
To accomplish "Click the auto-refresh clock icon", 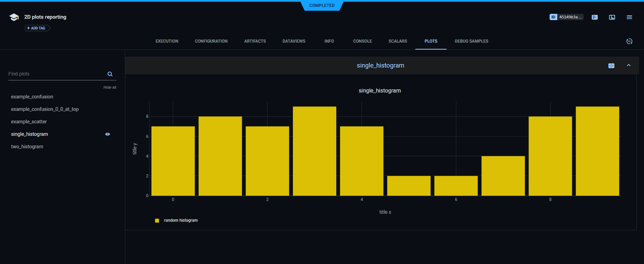I will 629,41.
